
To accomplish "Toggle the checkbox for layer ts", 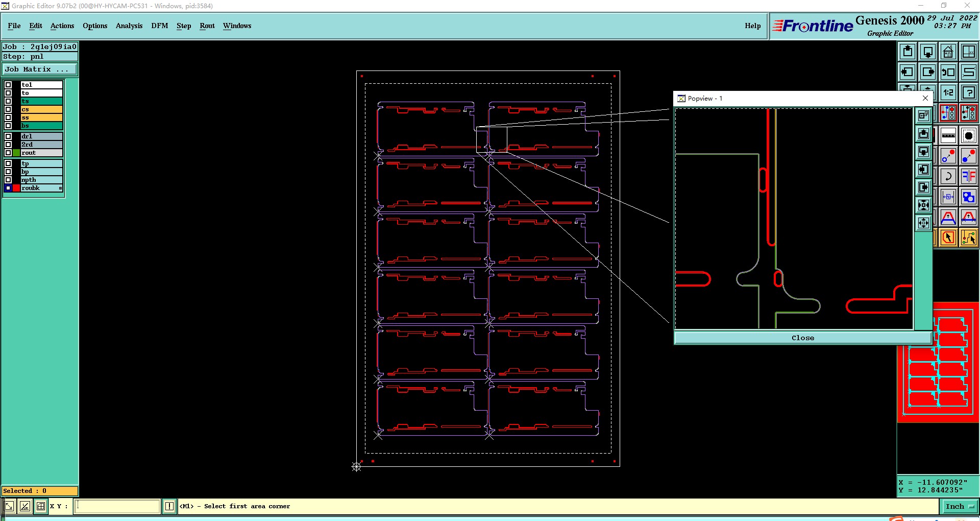I will pyautogui.click(x=8, y=101).
